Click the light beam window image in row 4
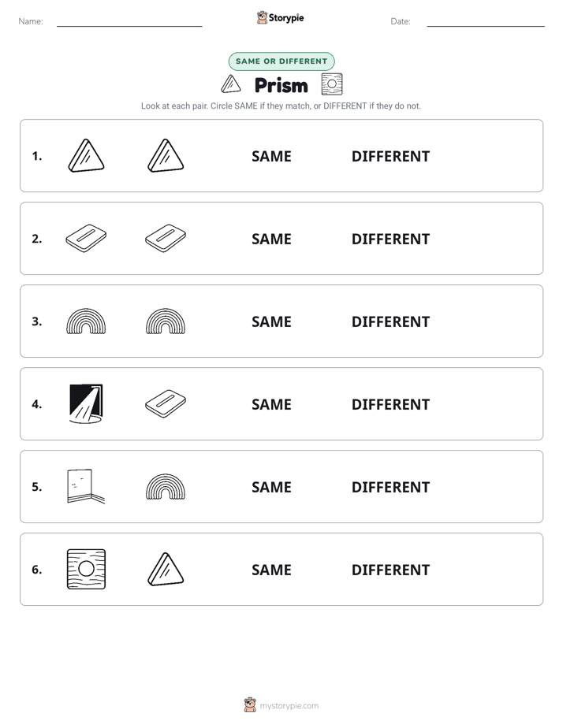 86,403
